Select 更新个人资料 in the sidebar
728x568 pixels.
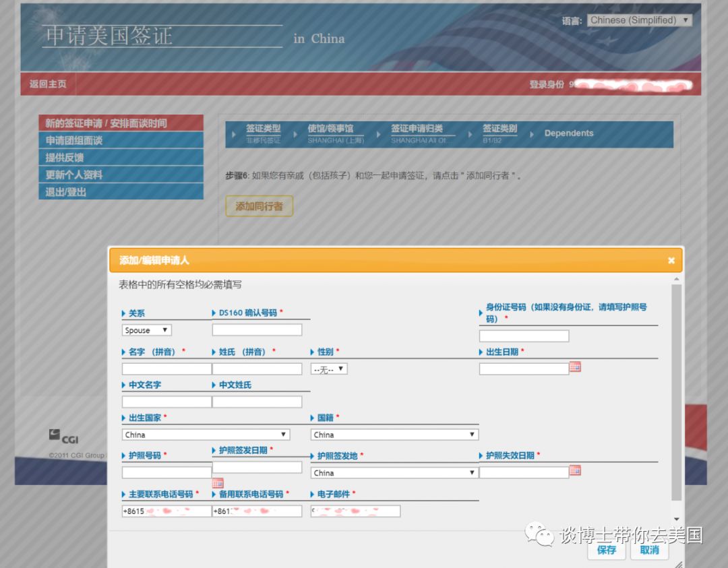pos(121,175)
